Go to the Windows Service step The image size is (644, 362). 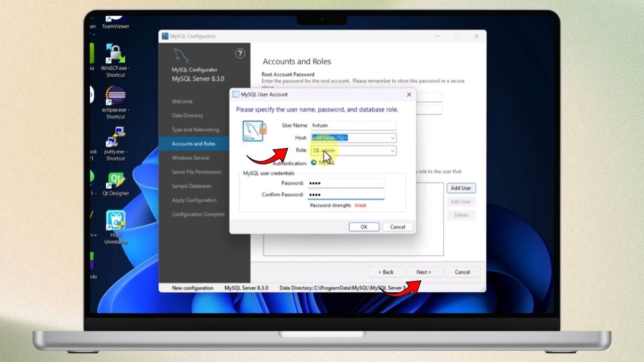tap(191, 158)
